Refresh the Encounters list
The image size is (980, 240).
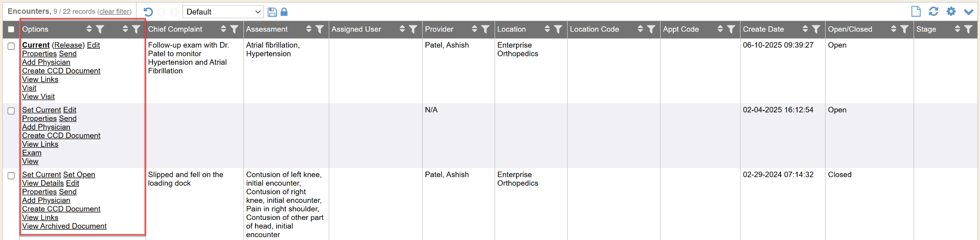(x=933, y=11)
